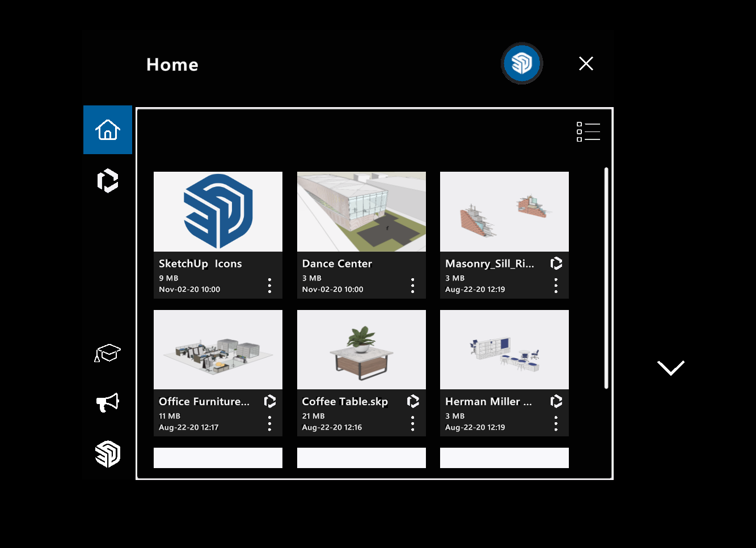This screenshot has width=756, height=548.
Task: Open options menu for SketchUp Icons file
Action: click(269, 286)
